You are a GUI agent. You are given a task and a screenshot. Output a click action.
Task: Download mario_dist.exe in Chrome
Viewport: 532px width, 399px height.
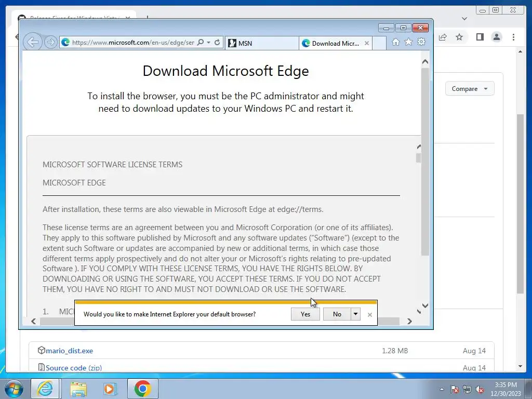[69, 351]
